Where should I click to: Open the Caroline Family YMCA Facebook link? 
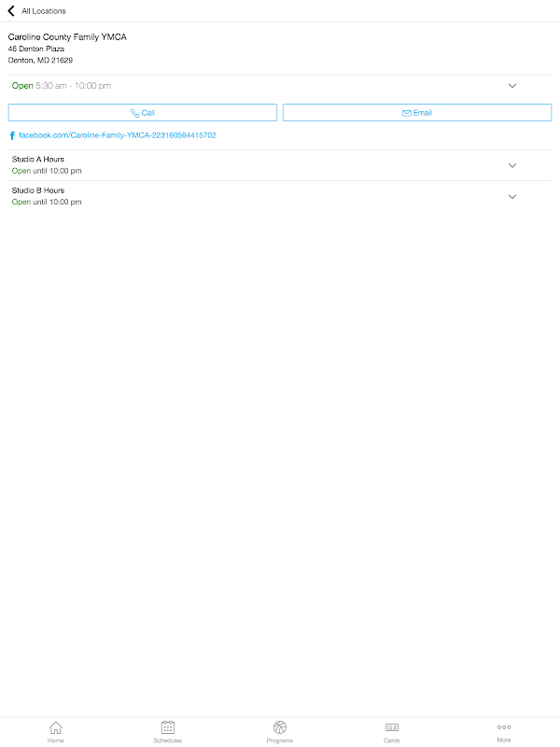click(x=118, y=135)
